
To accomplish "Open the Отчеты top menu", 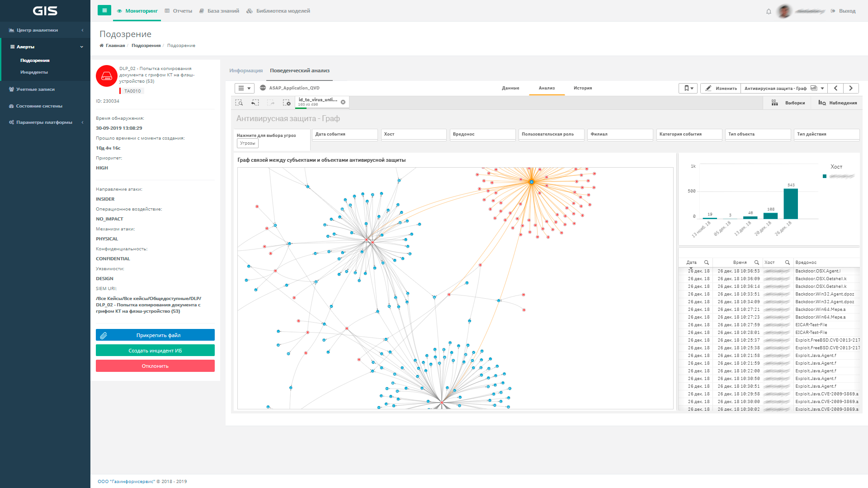I will click(x=179, y=11).
